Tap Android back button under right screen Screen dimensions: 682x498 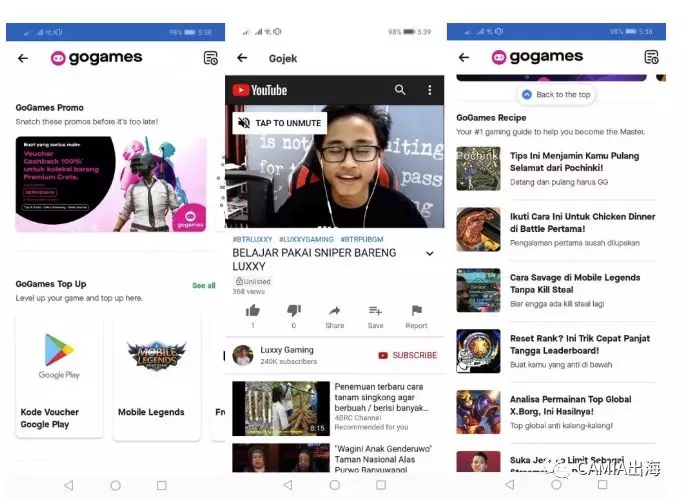[x=510, y=484]
